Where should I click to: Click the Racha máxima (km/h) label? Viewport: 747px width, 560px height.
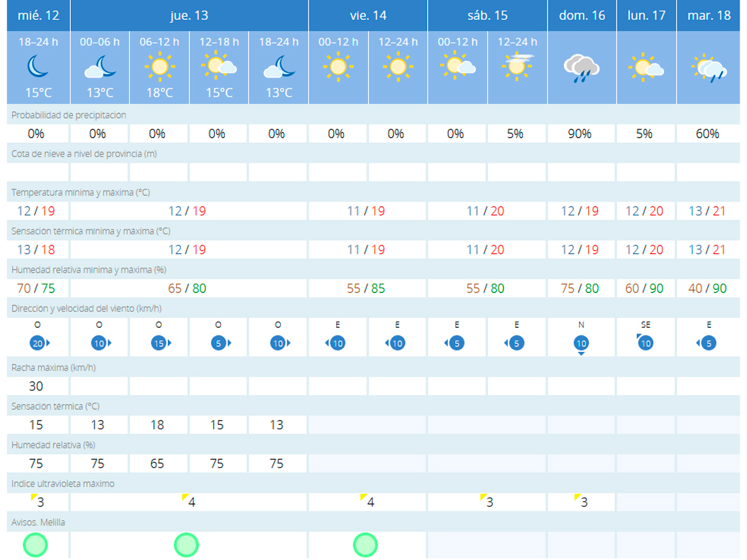coord(54,368)
